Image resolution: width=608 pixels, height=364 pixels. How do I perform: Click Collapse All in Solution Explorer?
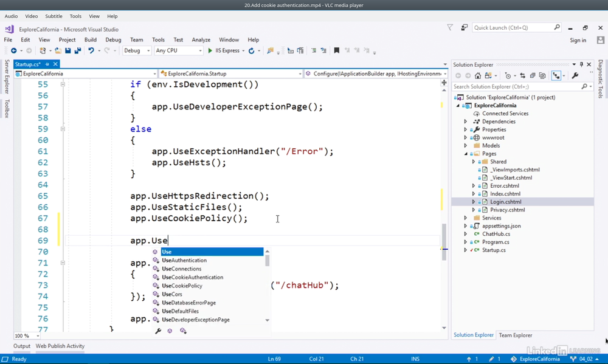[x=533, y=76]
